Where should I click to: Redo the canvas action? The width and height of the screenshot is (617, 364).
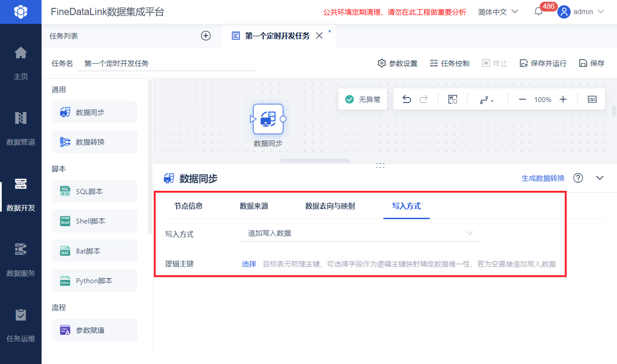[424, 99]
